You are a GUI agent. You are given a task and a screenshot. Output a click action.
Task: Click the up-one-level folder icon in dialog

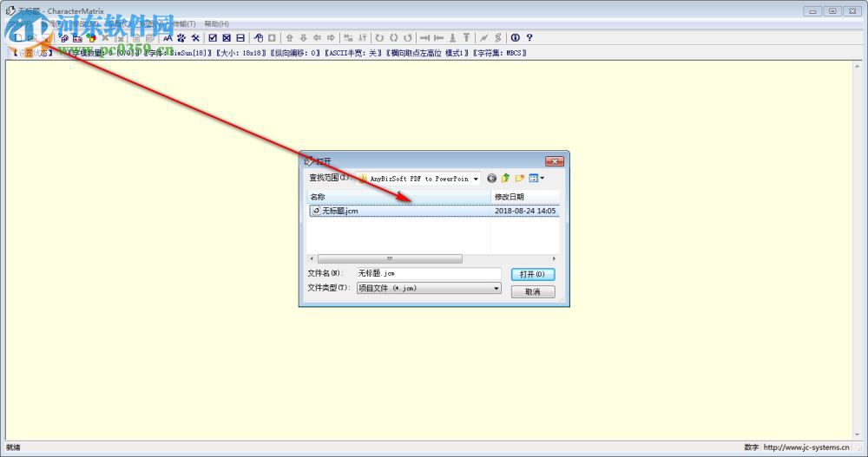tap(505, 178)
